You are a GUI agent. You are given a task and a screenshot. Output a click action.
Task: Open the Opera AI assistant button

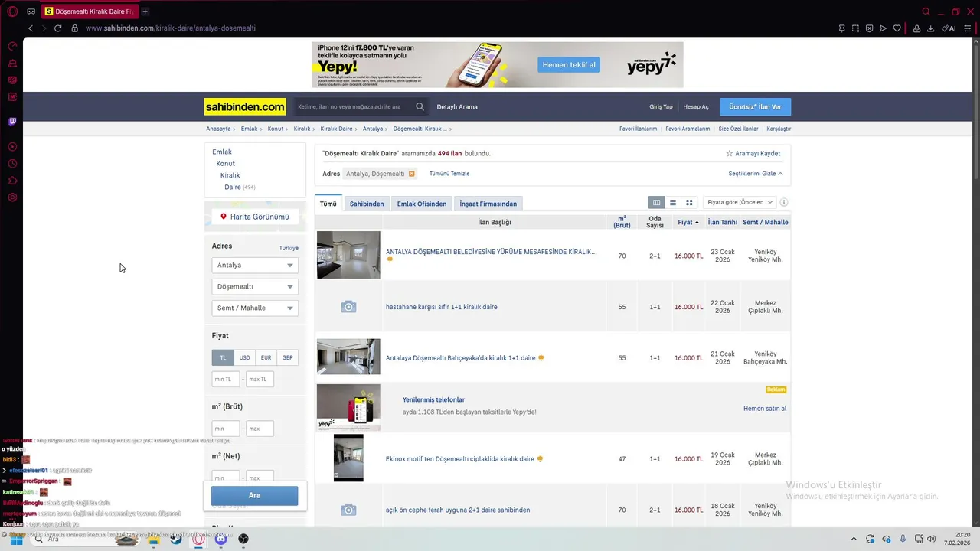click(949, 28)
